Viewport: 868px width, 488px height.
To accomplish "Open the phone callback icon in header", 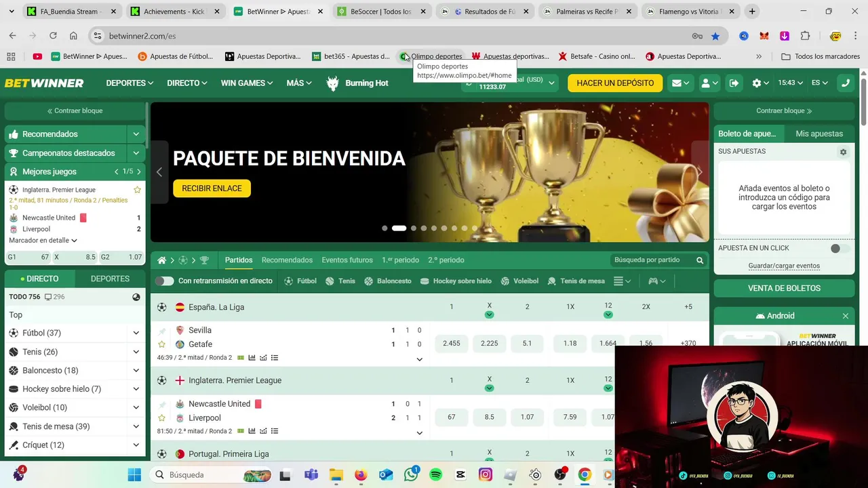I will pyautogui.click(x=845, y=83).
